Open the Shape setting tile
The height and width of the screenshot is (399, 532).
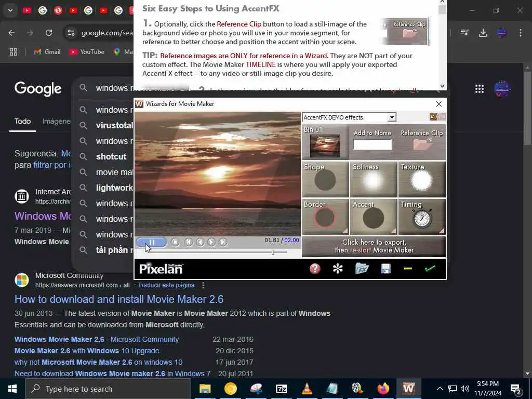pos(325,179)
